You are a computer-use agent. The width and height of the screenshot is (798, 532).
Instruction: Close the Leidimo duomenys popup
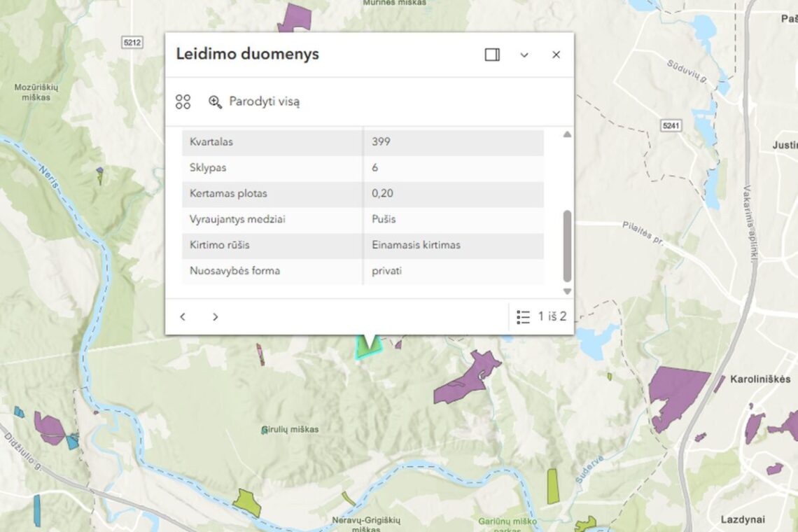tap(556, 54)
